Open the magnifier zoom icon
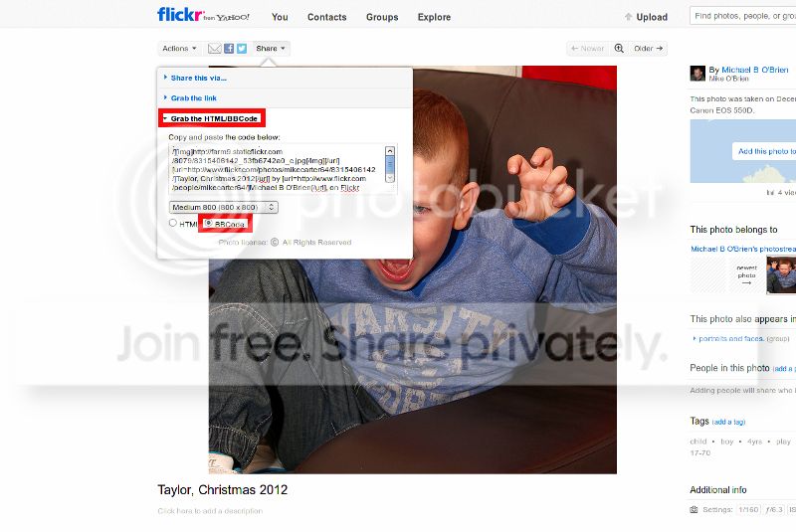796x532 pixels. (619, 48)
